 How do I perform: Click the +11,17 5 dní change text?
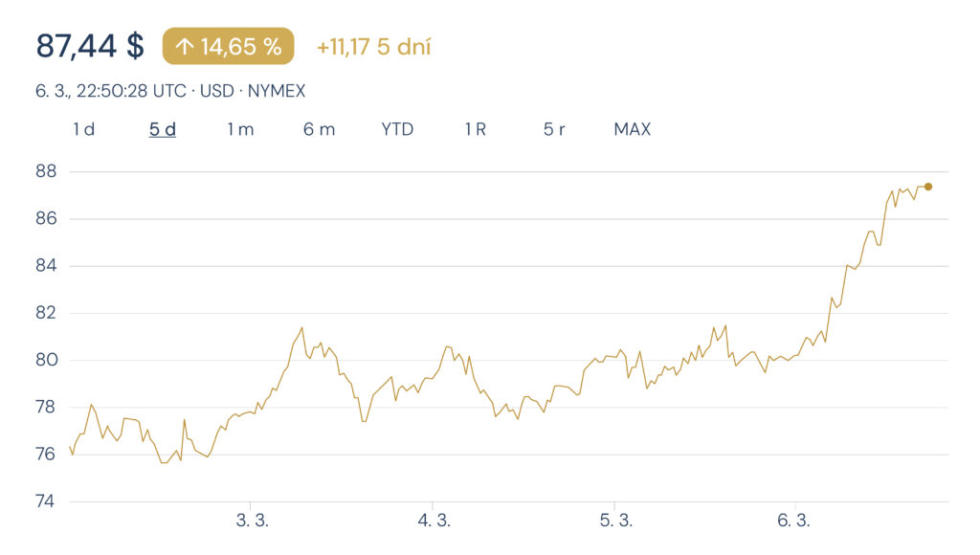(x=373, y=46)
